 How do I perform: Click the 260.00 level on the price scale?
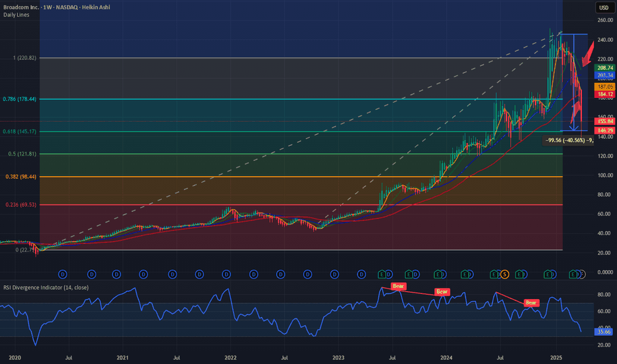click(x=605, y=20)
